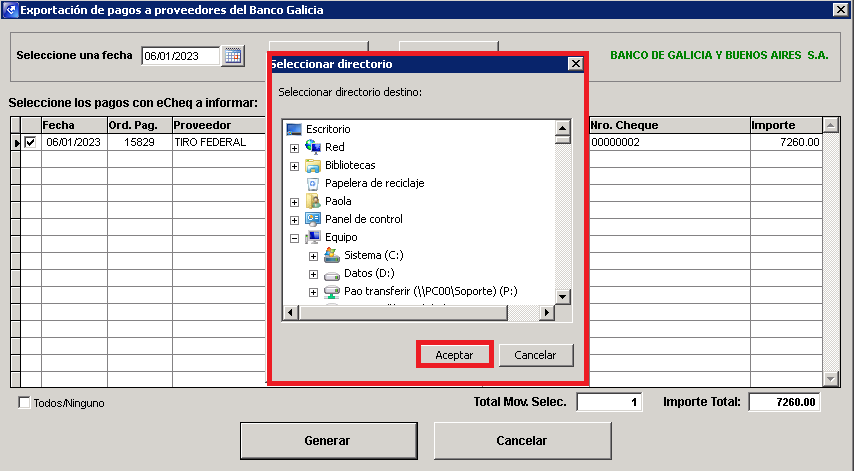Expand the Red tree node
The image size is (854, 471).
[295, 148]
